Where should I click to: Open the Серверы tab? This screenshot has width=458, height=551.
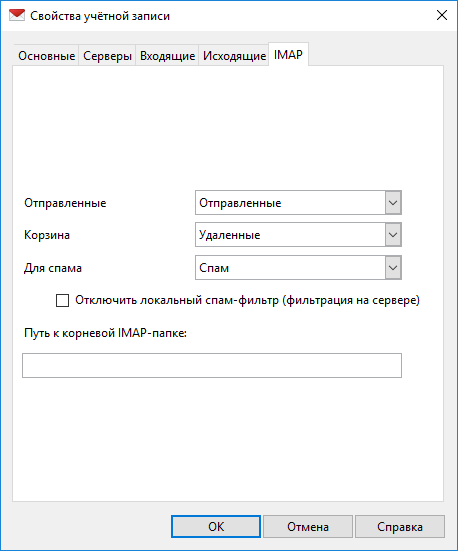pos(107,56)
